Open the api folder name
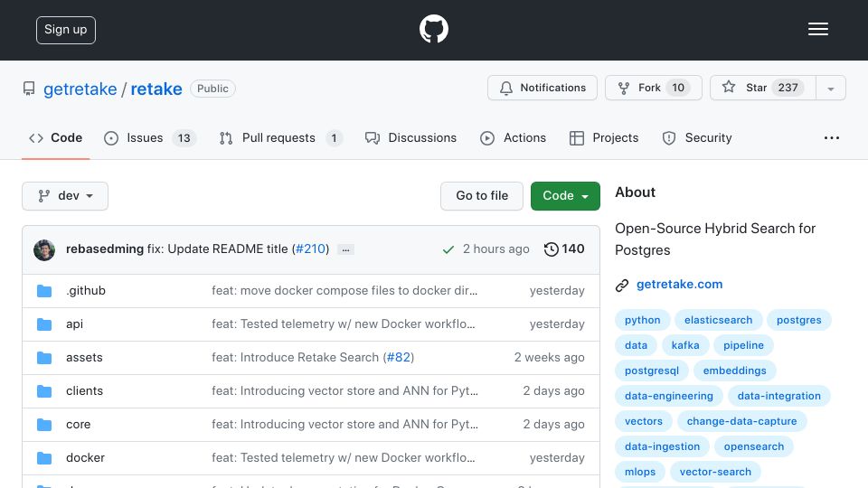 [74, 324]
